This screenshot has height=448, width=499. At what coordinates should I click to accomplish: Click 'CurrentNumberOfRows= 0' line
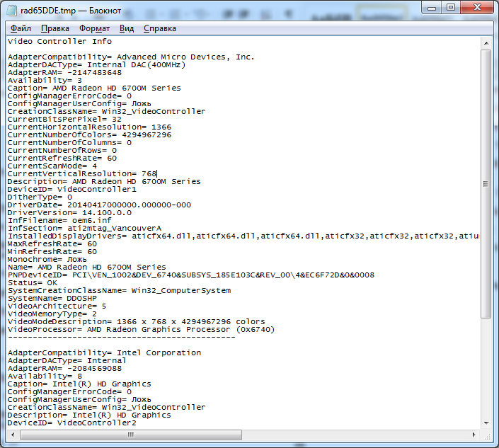(62, 151)
